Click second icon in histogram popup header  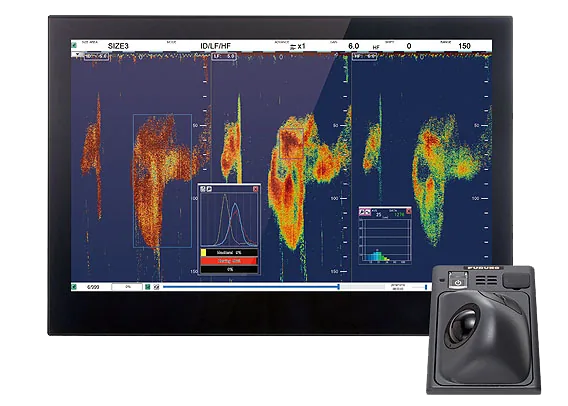point(368,212)
